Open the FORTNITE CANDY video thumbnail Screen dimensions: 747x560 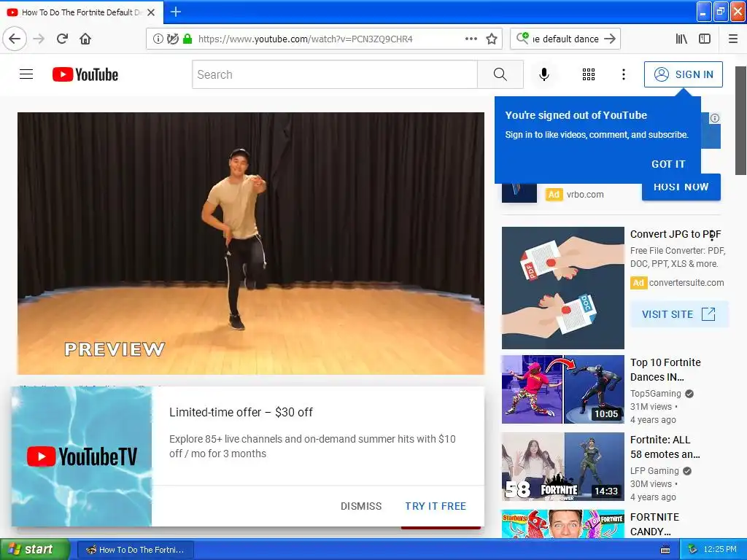click(x=562, y=524)
